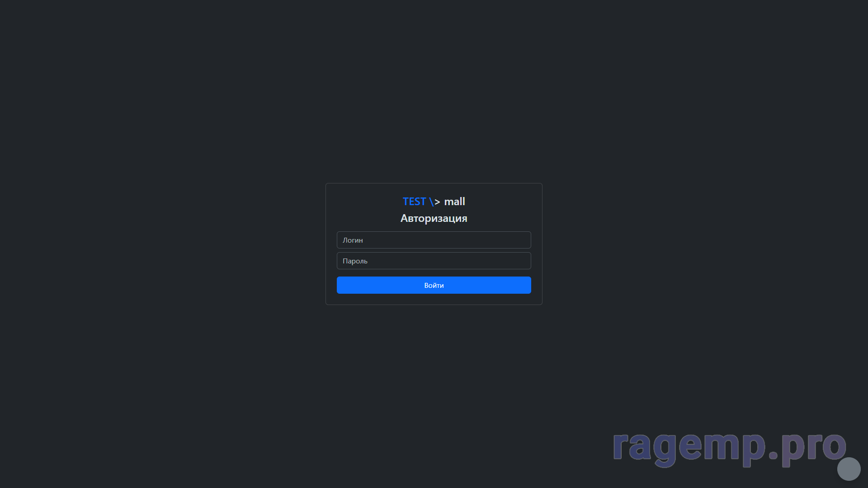Click the Логин placeholder text
868x488 pixels.
click(353, 240)
